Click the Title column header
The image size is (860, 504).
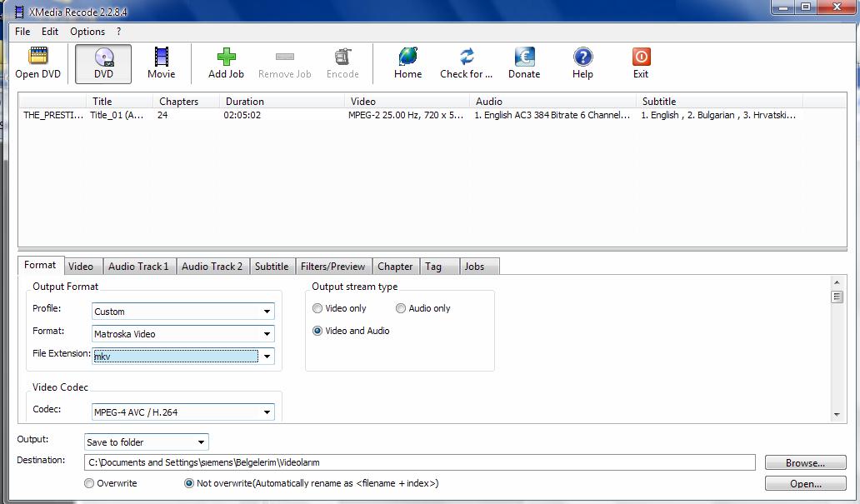(119, 102)
